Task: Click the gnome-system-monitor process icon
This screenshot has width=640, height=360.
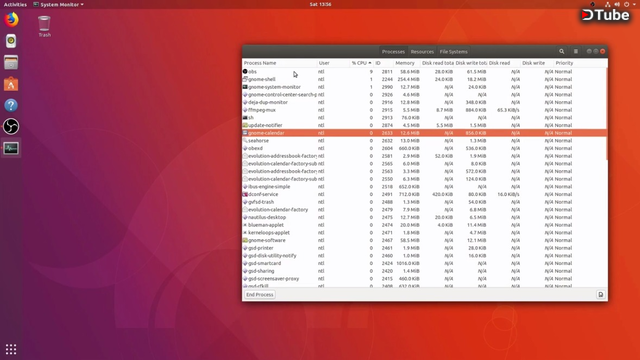Action: coord(245,87)
